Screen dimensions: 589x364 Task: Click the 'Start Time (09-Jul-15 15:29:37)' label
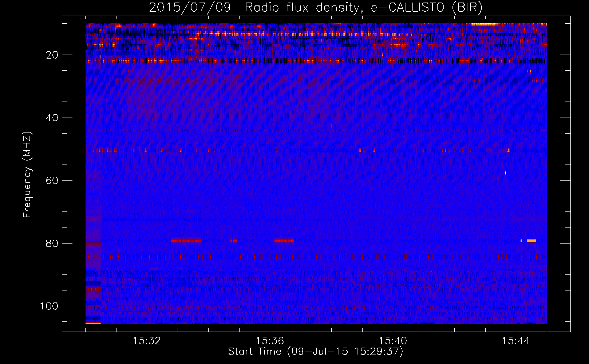point(316,352)
